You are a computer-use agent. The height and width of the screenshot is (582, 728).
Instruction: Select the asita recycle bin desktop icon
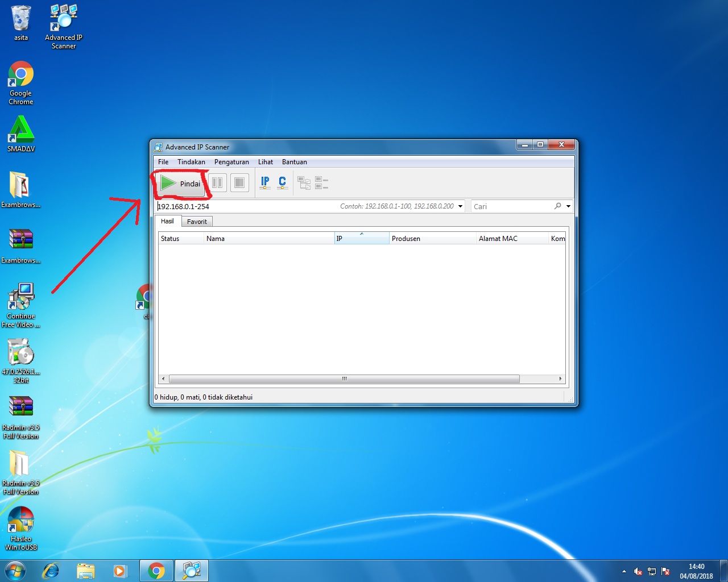[x=21, y=23]
